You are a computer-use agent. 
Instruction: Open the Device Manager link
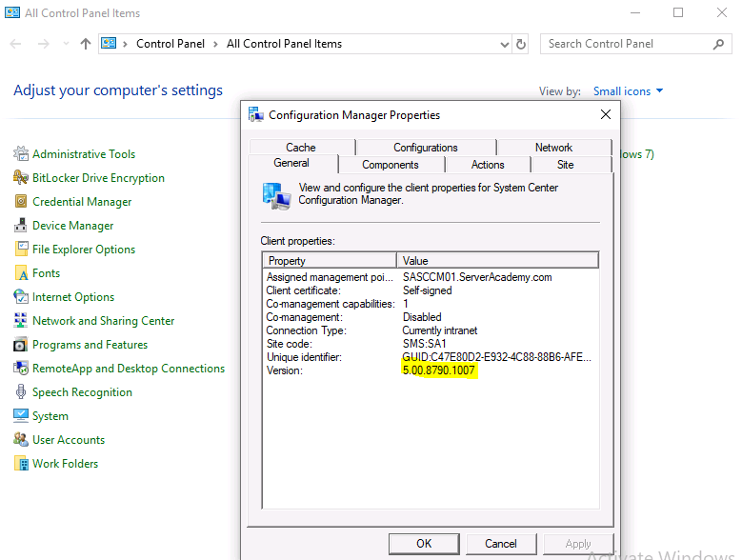coord(73,226)
